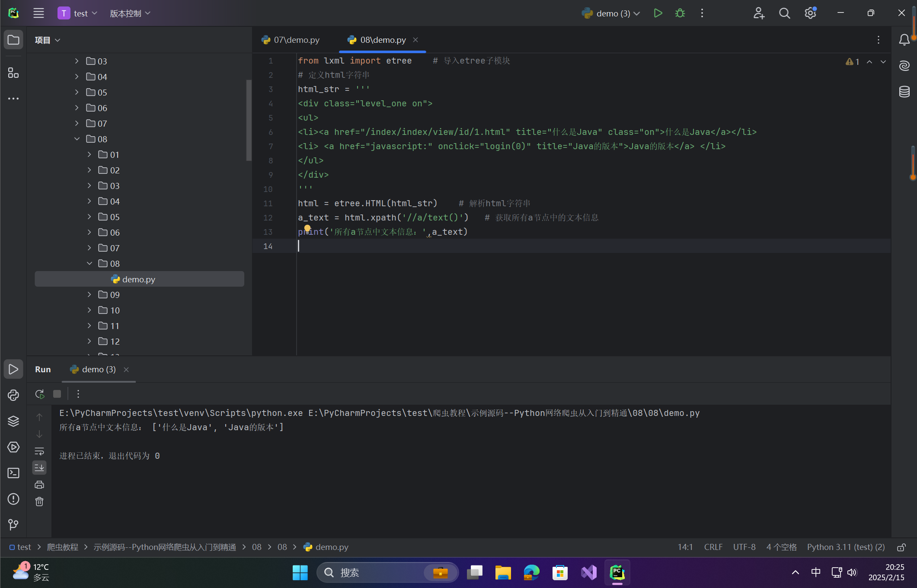Open Python Packages layers icon
The image size is (917, 588).
tap(13, 421)
